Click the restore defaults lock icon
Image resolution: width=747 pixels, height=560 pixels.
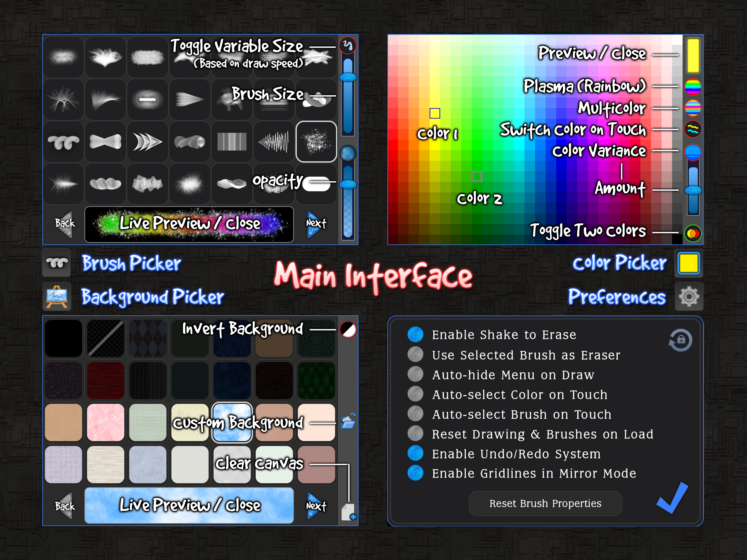click(x=681, y=340)
